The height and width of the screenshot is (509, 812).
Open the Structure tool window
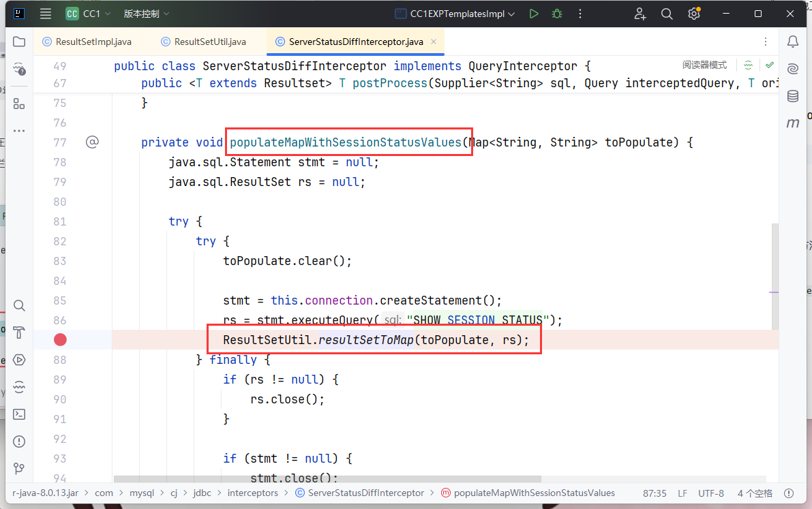pyautogui.click(x=19, y=104)
